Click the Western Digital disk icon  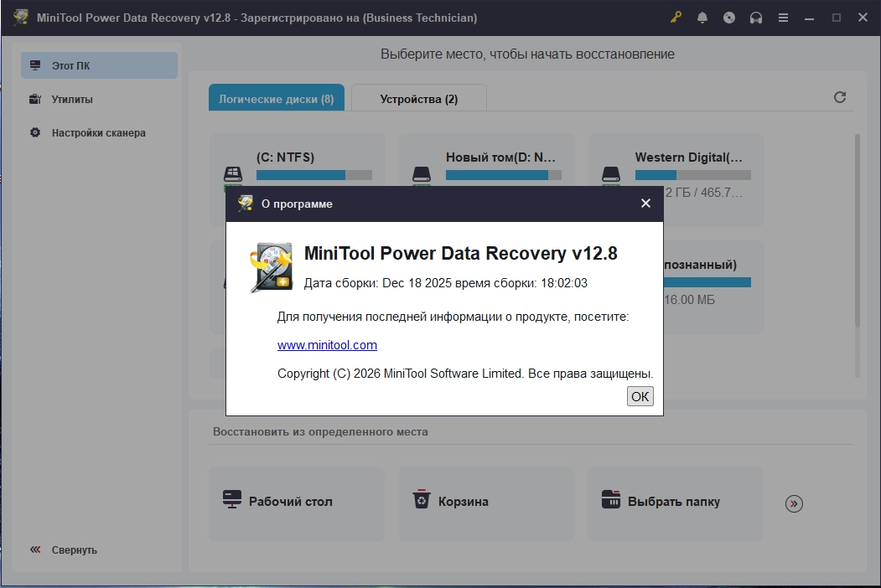coord(611,175)
